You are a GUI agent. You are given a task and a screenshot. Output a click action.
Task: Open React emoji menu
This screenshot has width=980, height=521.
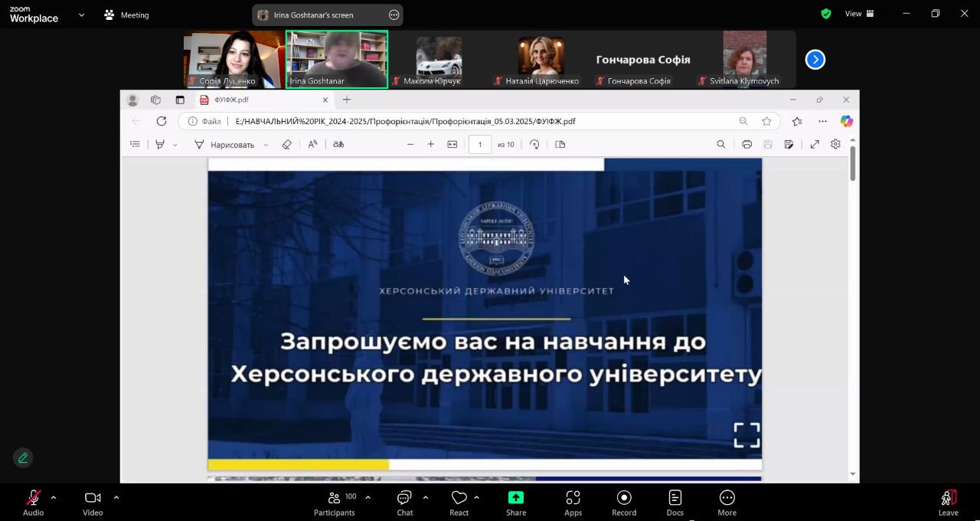pyautogui.click(x=459, y=502)
